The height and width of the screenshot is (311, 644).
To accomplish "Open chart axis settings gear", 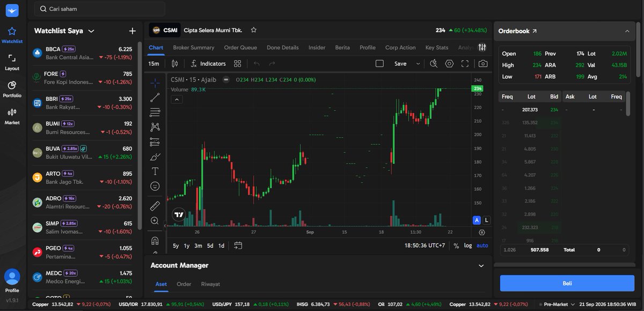I will (x=481, y=233).
